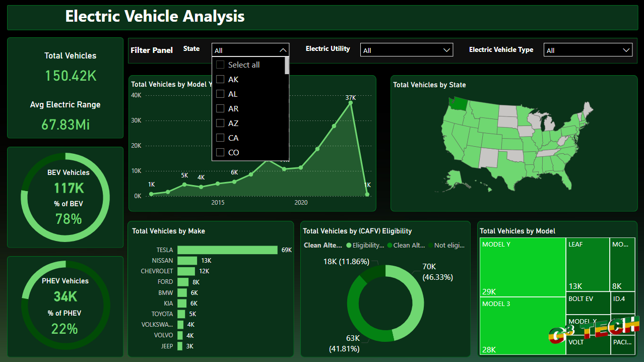644x362 pixels.
Task: Collapse the State filter dropdown
Action: click(x=283, y=50)
